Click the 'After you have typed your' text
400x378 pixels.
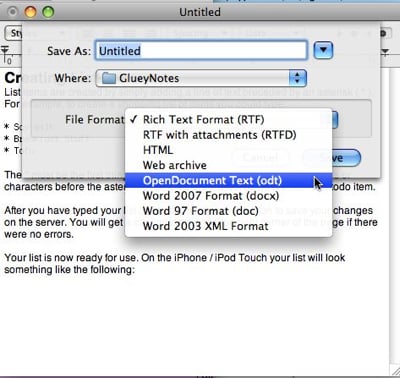(63, 211)
